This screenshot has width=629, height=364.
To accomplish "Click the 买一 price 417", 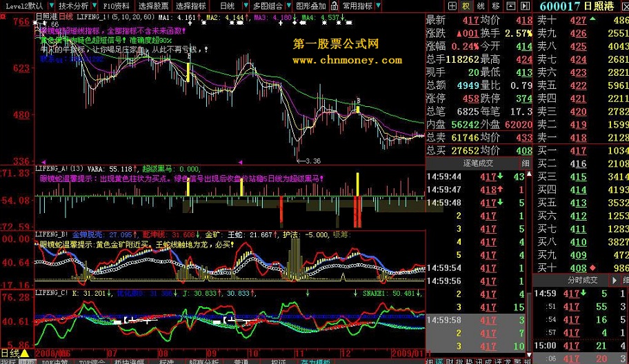I will coord(578,151).
